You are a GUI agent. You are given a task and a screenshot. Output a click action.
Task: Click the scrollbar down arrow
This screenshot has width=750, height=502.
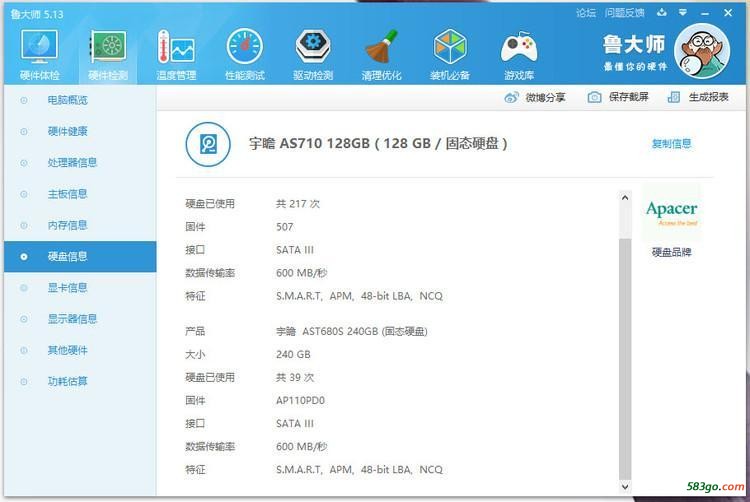[625, 487]
